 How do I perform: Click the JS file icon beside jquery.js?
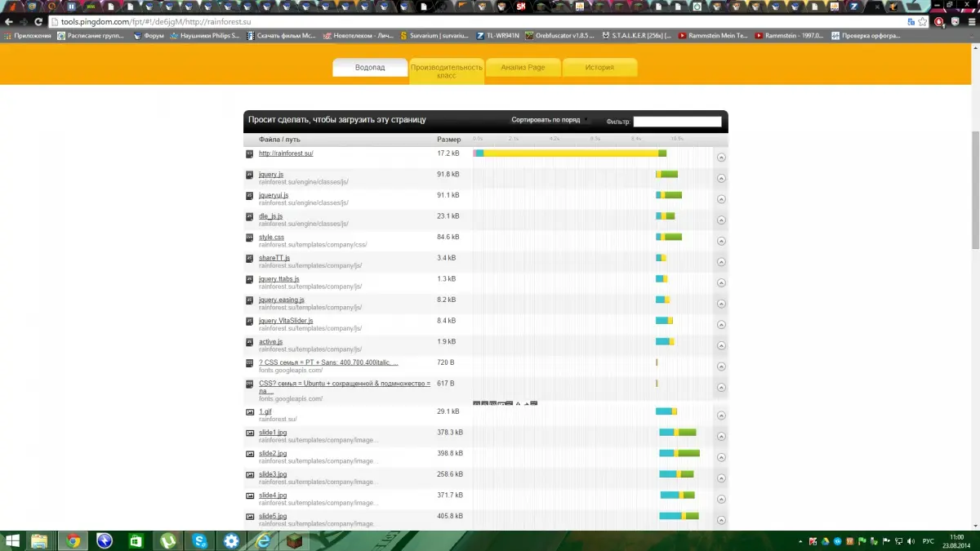250,175
